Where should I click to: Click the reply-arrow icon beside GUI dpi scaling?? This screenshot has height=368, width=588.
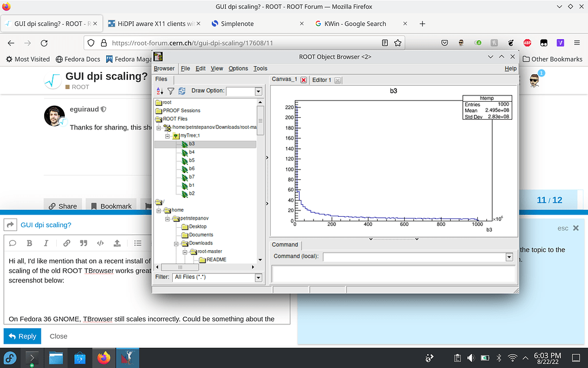coord(10,225)
